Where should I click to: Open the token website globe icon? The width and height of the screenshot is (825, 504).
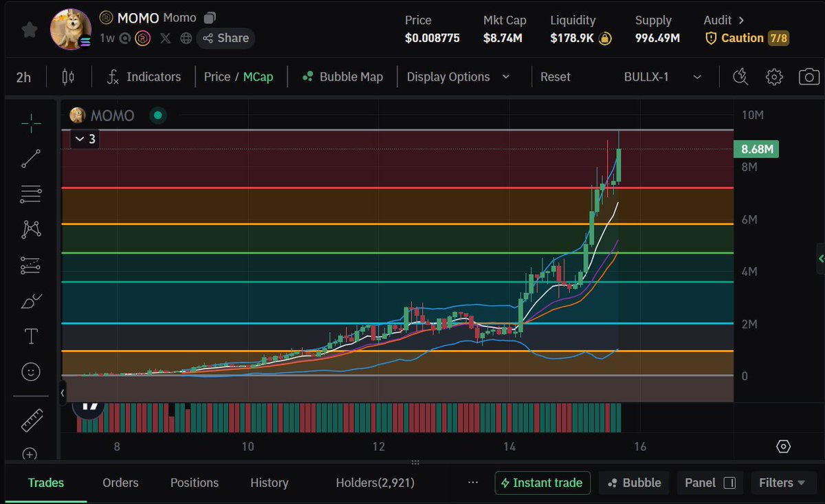[x=186, y=39]
